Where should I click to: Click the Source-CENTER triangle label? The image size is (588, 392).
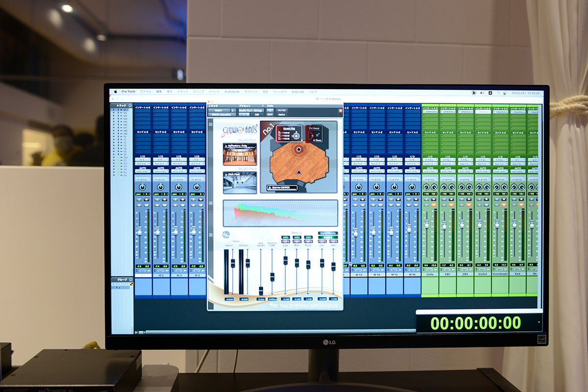click(282, 187)
